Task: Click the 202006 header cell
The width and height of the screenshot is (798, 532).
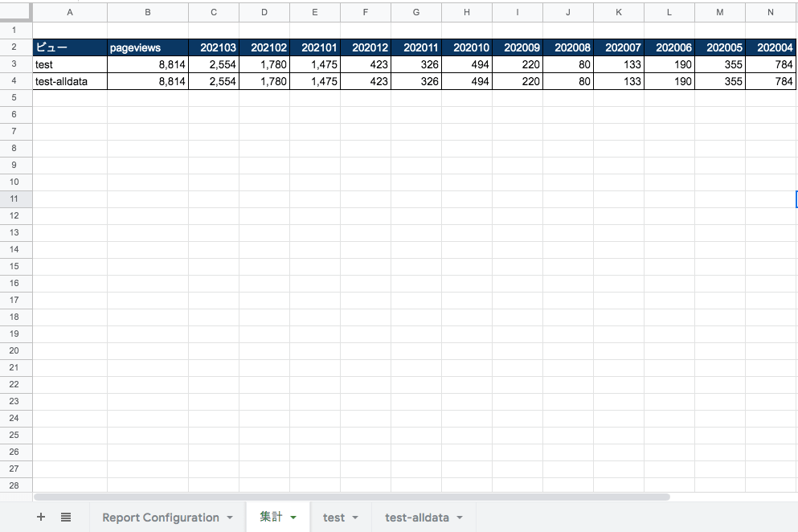Action: click(669, 47)
